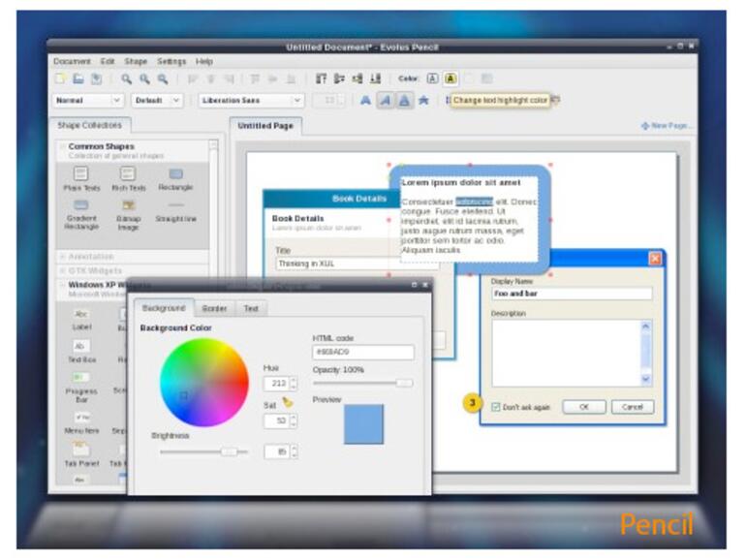Select the Rectangle shape
This screenshot has height=560, width=746.
(175, 179)
